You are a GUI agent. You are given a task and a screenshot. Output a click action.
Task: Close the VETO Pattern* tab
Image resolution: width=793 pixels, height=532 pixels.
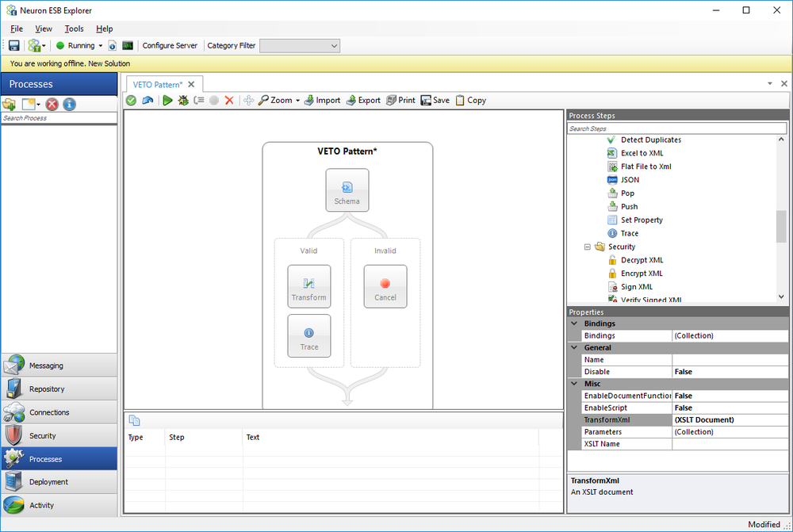click(191, 85)
